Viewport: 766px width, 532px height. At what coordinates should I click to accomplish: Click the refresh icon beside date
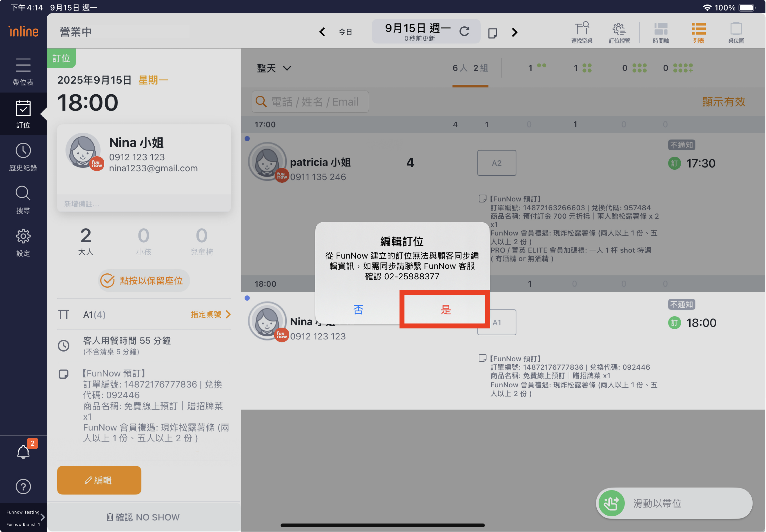click(464, 31)
